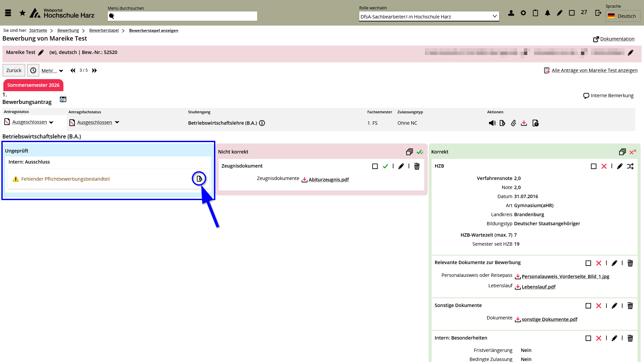Screen dimensions: 644x362
Task: Tick the HZB section checkbox
Action: click(593, 166)
